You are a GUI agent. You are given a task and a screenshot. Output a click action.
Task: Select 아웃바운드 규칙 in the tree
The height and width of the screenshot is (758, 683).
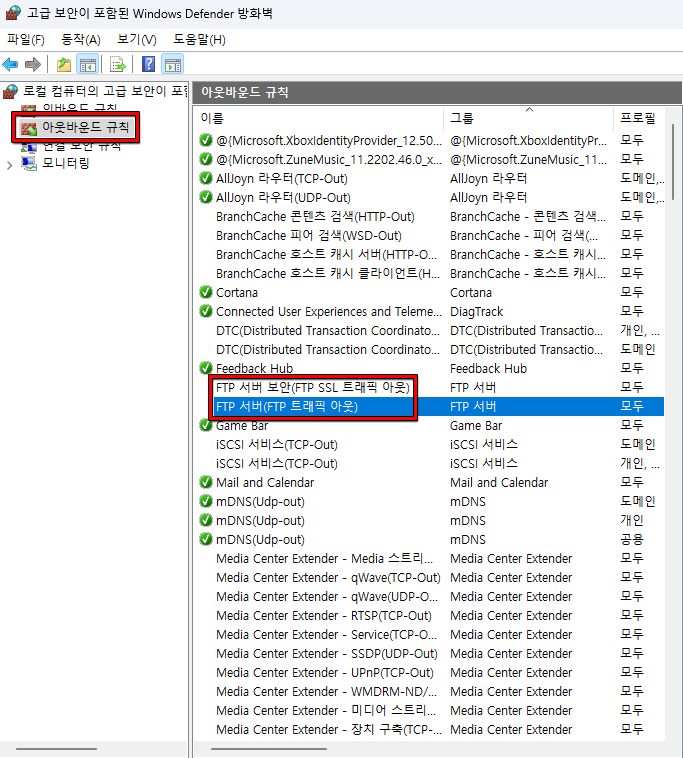(86, 128)
